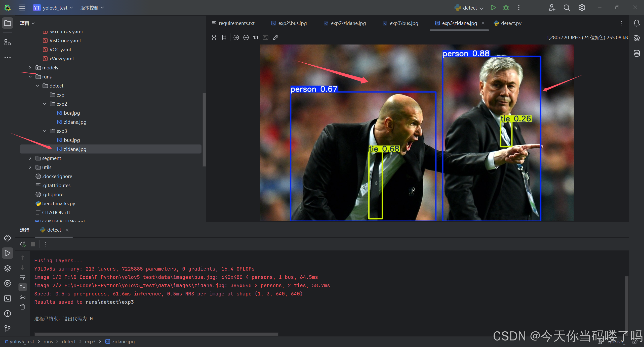This screenshot has width=644, height=347.
Task: Open the Python Packages tool window
Action: click(8, 268)
